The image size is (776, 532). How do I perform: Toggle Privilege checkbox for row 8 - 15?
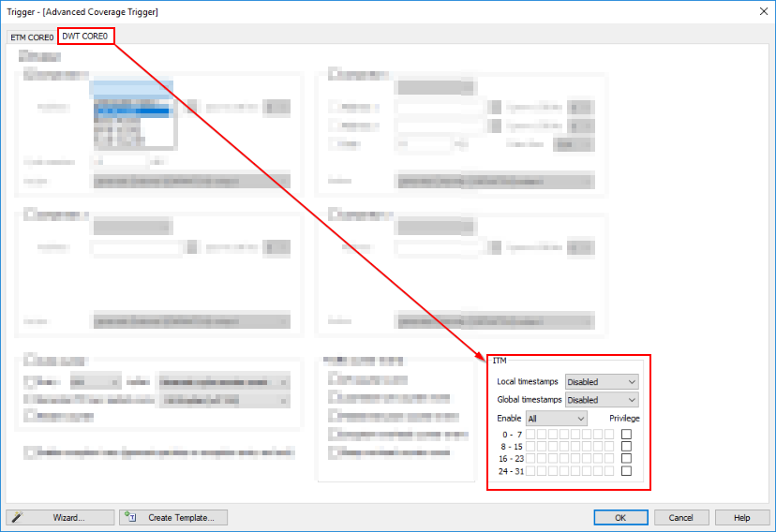626,447
